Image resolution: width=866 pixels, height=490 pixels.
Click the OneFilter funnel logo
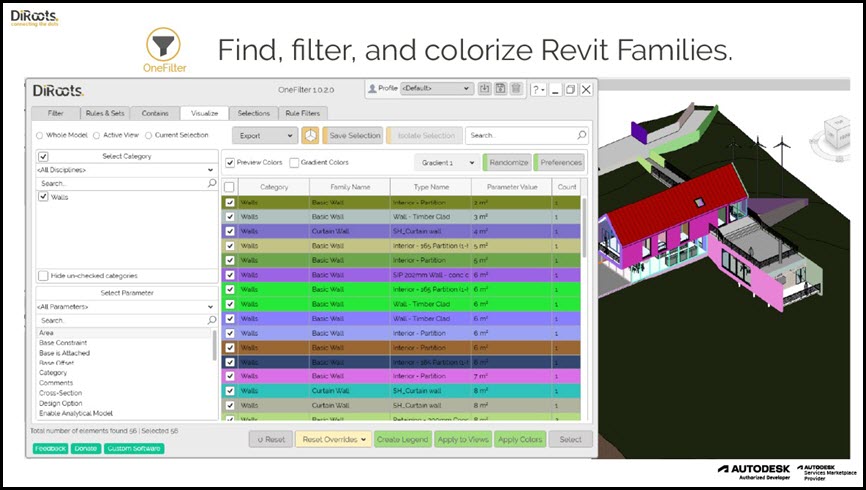[x=163, y=44]
